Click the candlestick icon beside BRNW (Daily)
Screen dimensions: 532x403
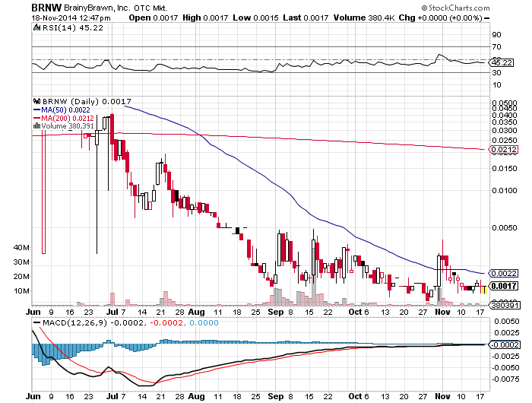coord(36,101)
